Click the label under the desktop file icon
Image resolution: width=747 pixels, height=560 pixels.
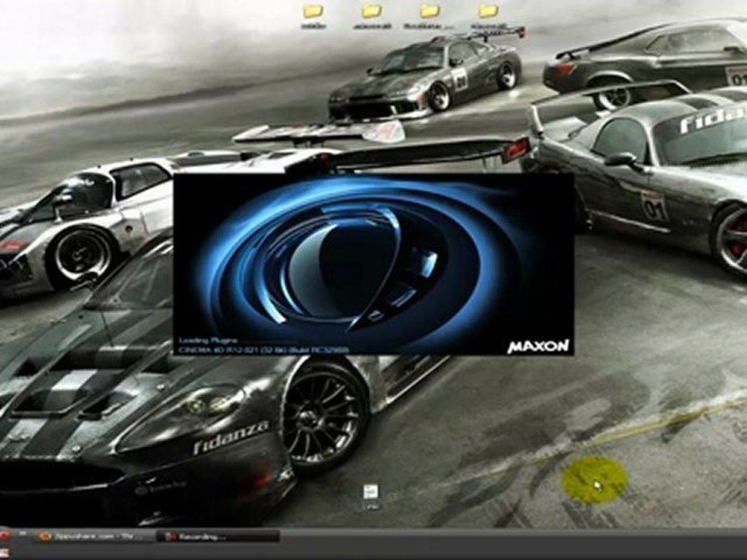tap(371, 506)
